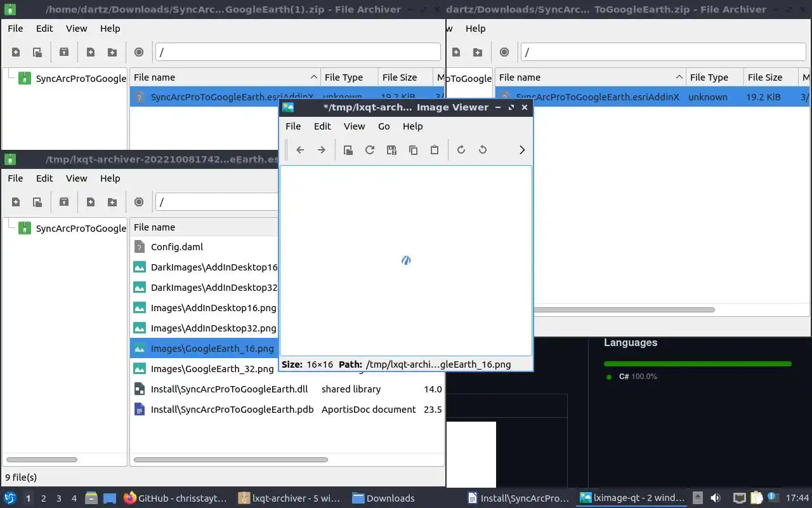812x508 pixels.
Task: Switch to virtual desktop 3
Action: pyautogui.click(x=59, y=498)
